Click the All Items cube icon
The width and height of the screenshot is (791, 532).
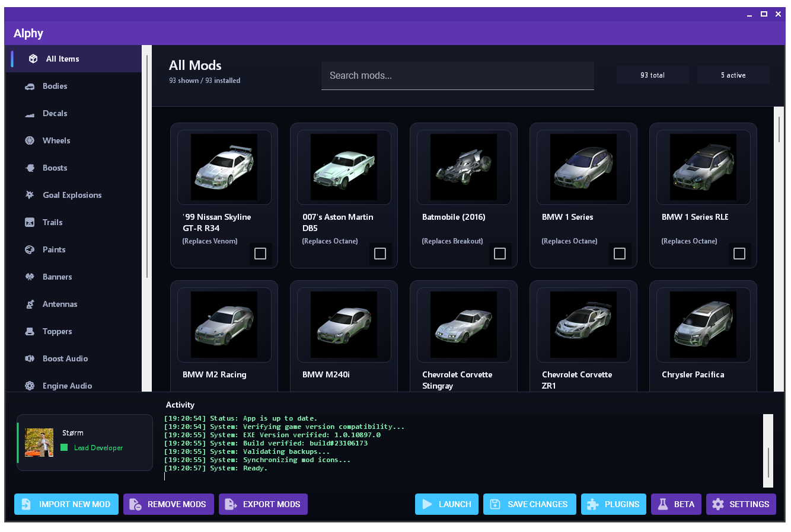[x=33, y=59]
